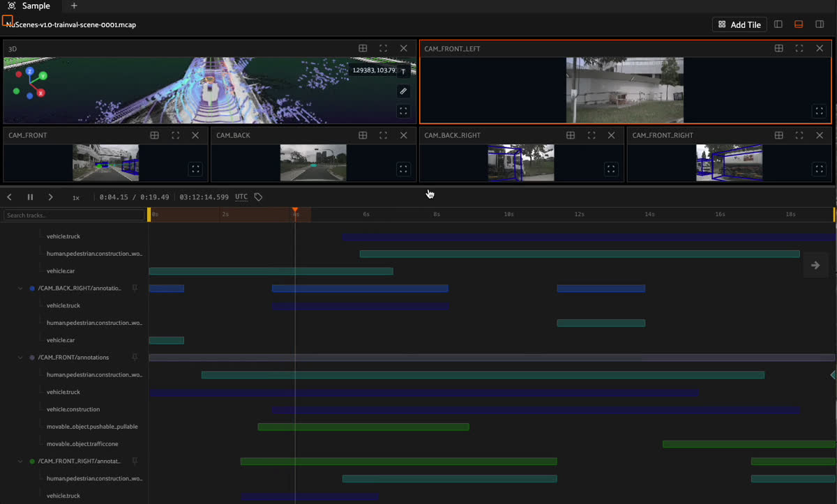Focus the Search tracks field
Image resolution: width=837 pixels, height=504 pixels.
tap(74, 215)
